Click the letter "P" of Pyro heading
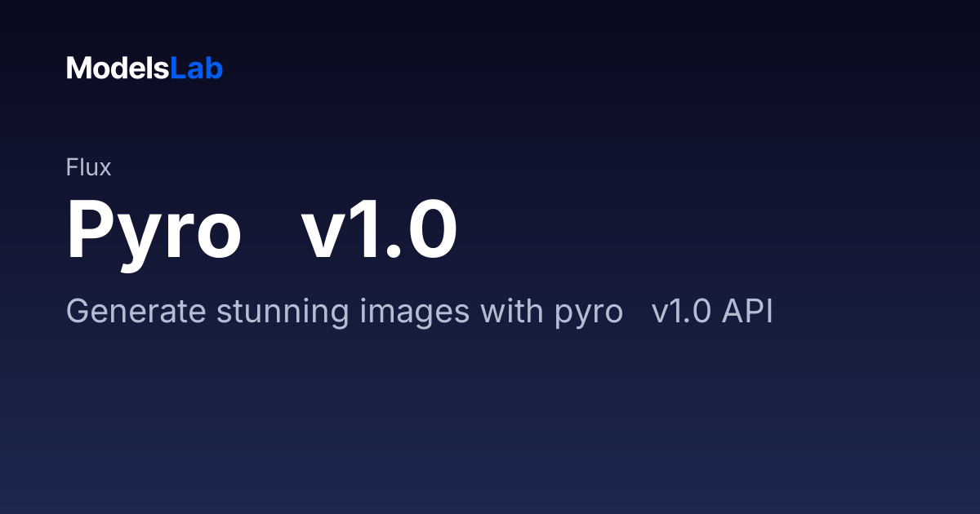 [x=89, y=230]
